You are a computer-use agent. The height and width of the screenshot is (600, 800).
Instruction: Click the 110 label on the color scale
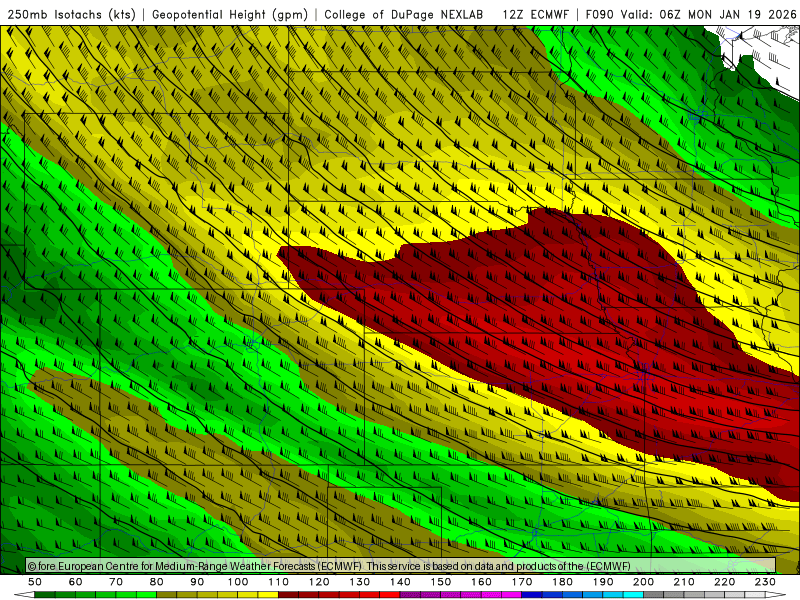pos(279,582)
